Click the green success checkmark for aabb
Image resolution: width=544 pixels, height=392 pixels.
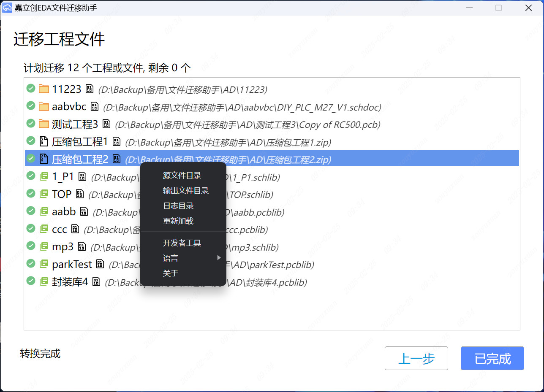pos(31,211)
